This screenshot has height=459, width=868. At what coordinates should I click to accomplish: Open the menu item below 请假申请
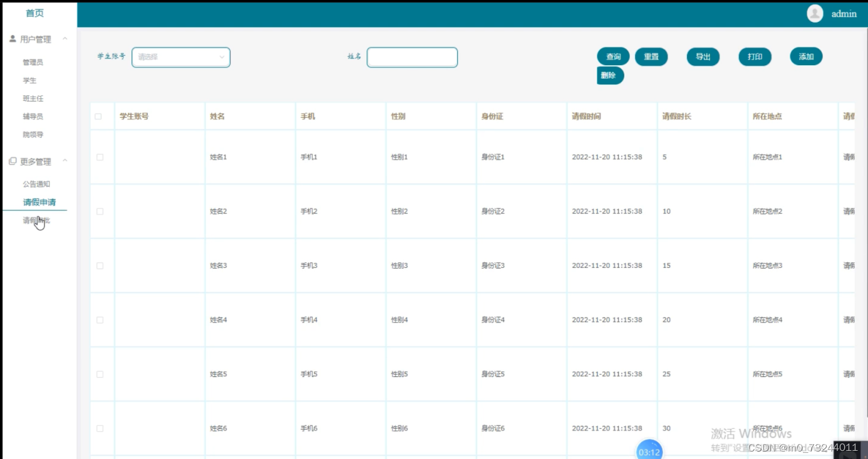point(36,220)
